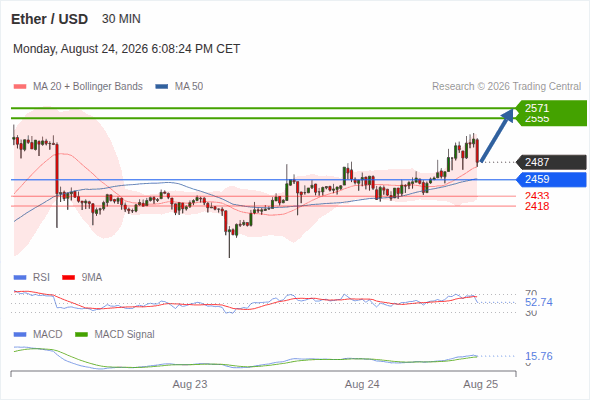Viewport: 590px width, 400px height.
Task: Click the green 2571 resistance price tag
Action: pos(551,108)
